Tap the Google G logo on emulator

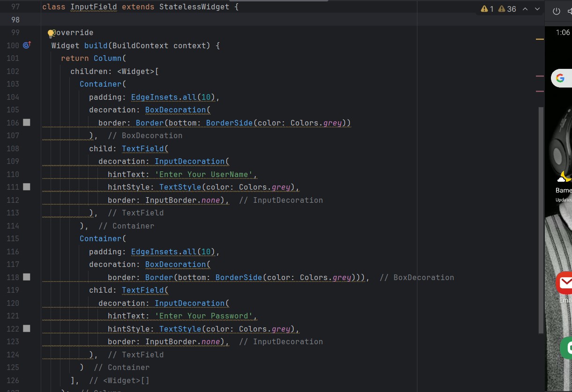[x=560, y=78]
